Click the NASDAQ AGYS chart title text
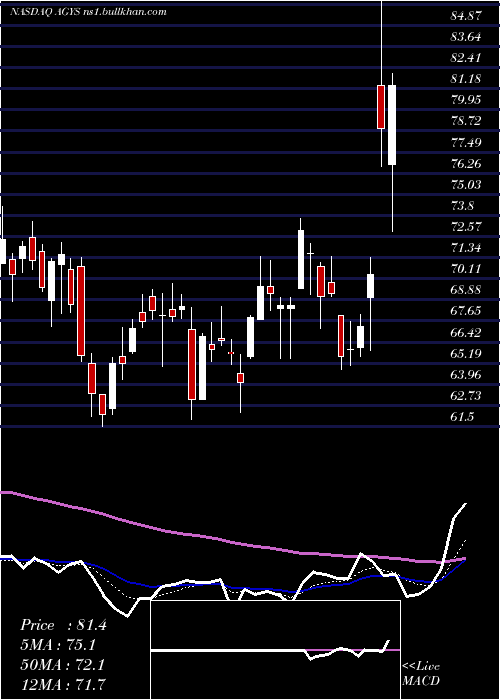 (x=88, y=12)
